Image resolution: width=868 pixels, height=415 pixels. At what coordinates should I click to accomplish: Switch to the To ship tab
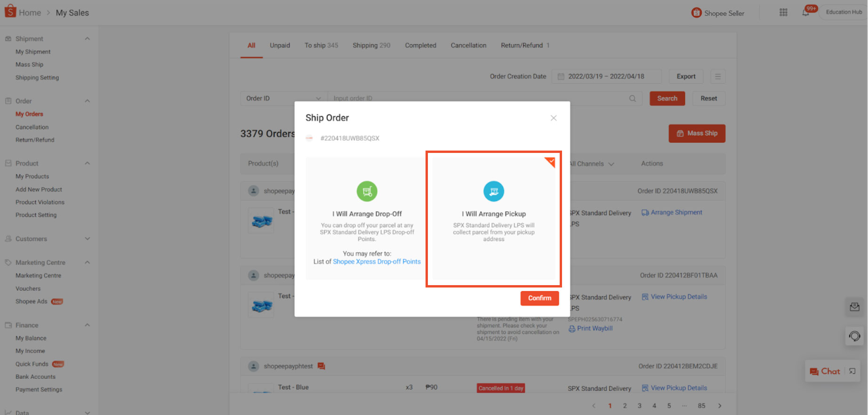[x=321, y=46]
